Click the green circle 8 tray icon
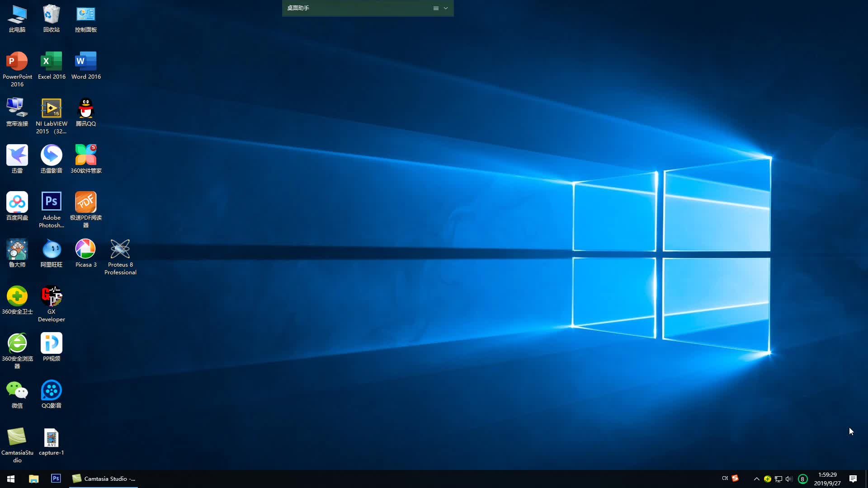The width and height of the screenshot is (868, 488). tap(803, 479)
